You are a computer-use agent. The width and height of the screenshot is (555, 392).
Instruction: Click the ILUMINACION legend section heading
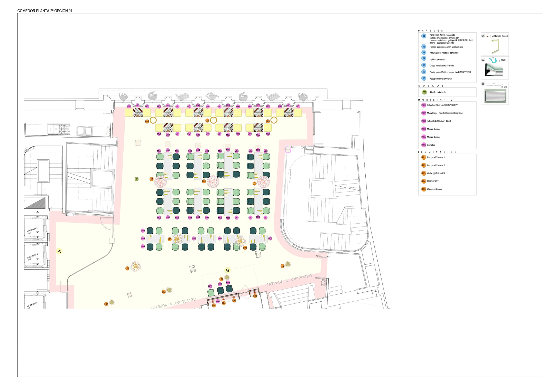click(x=437, y=152)
